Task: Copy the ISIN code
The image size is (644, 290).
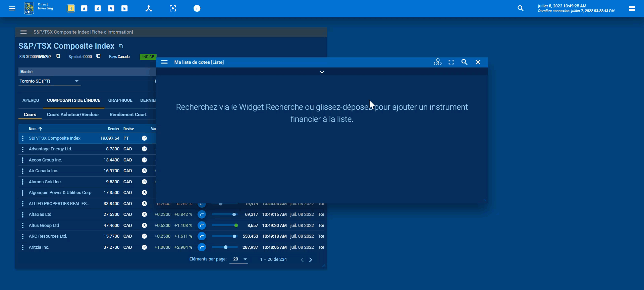Action: pyautogui.click(x=58, y=56)
